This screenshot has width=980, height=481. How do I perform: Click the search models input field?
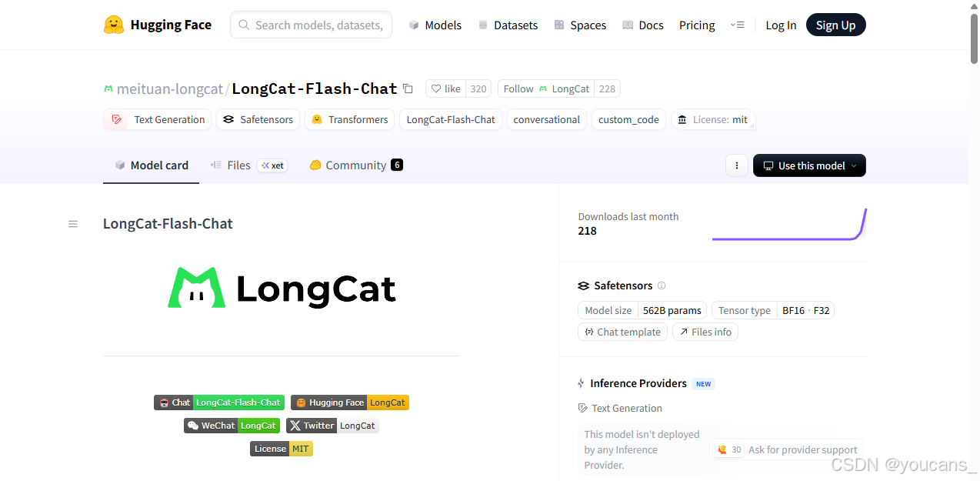[x=311, y=25]
